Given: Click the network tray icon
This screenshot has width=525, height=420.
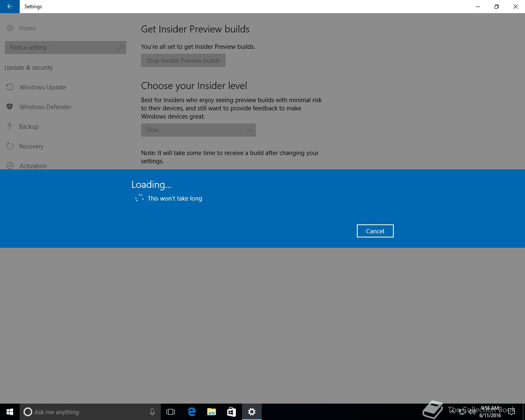Looking at the screenshot, I should point(462,412).
